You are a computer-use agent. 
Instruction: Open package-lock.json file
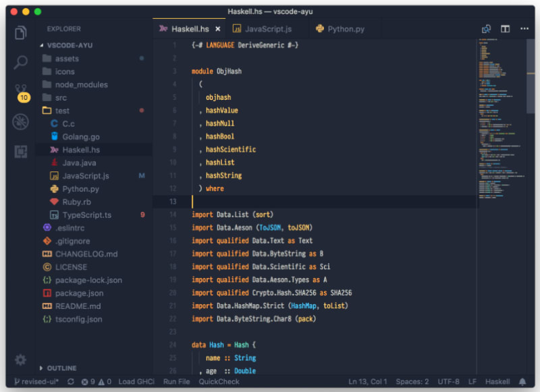pos(94,280)
